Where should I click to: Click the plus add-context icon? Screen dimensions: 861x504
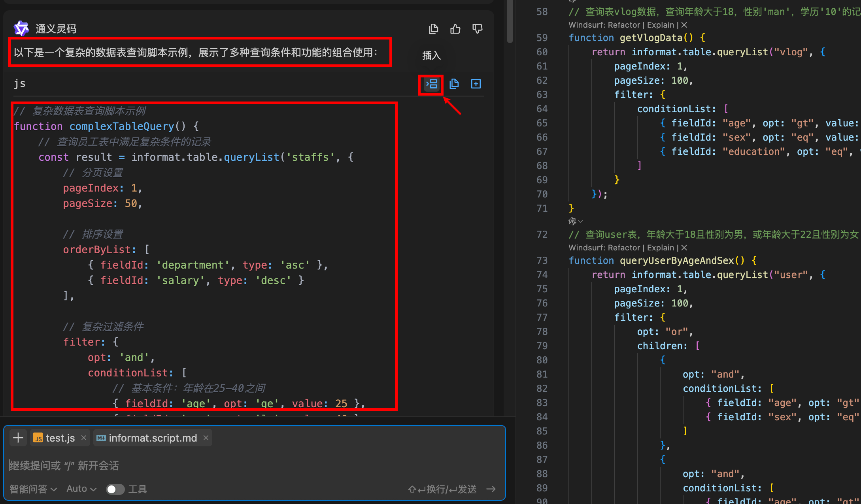18,438
